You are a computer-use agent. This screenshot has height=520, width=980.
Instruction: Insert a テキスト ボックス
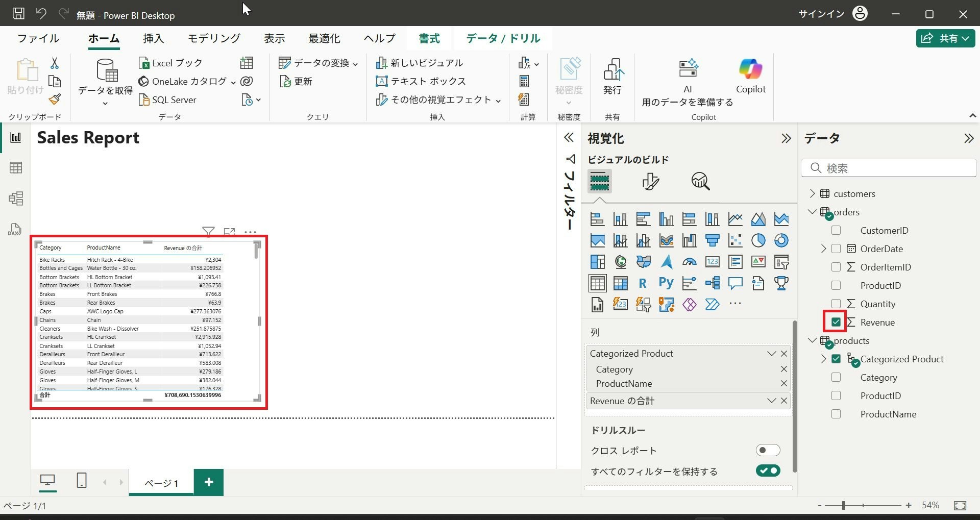point(421,81)
